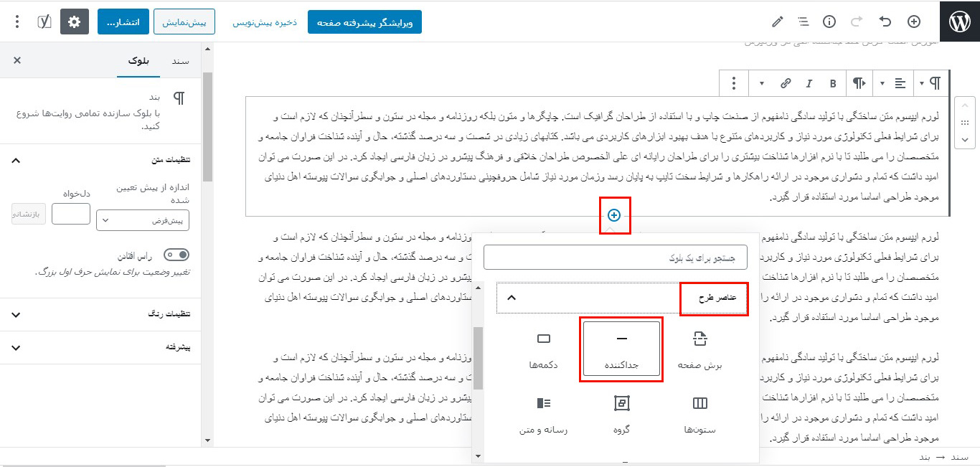Open the پیش‌فرض preset size dropdown
This screenshot has height=467, width=980.
coord(143,220)
